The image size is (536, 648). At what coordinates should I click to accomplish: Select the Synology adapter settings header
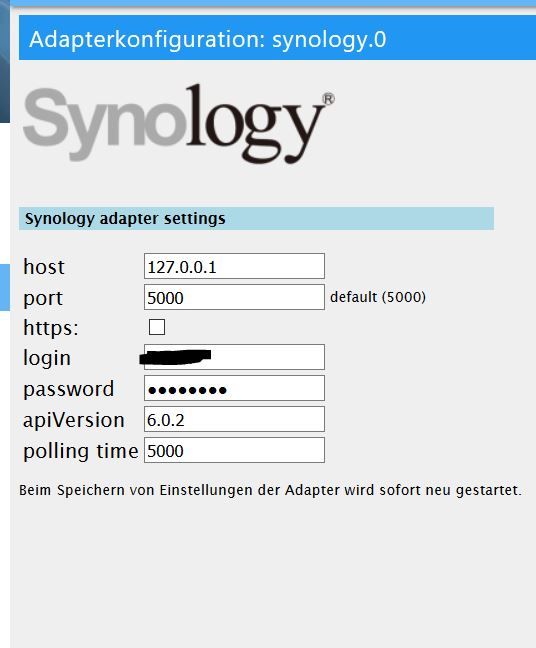(x=256, y=219)
